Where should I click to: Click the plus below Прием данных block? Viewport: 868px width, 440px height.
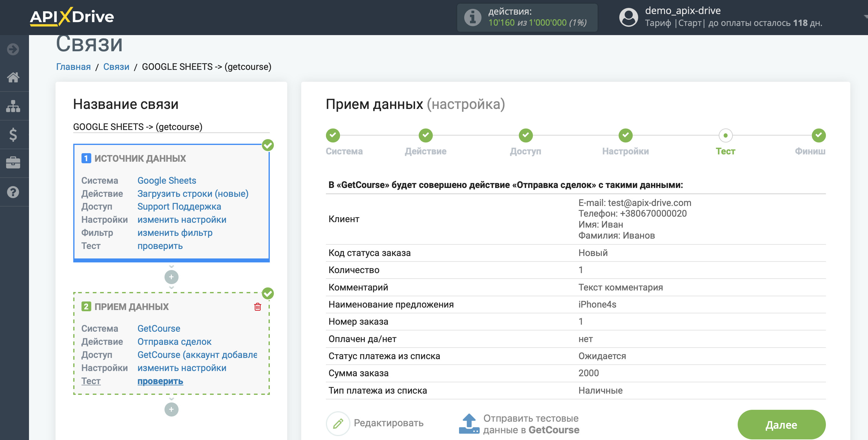[172, 410]
